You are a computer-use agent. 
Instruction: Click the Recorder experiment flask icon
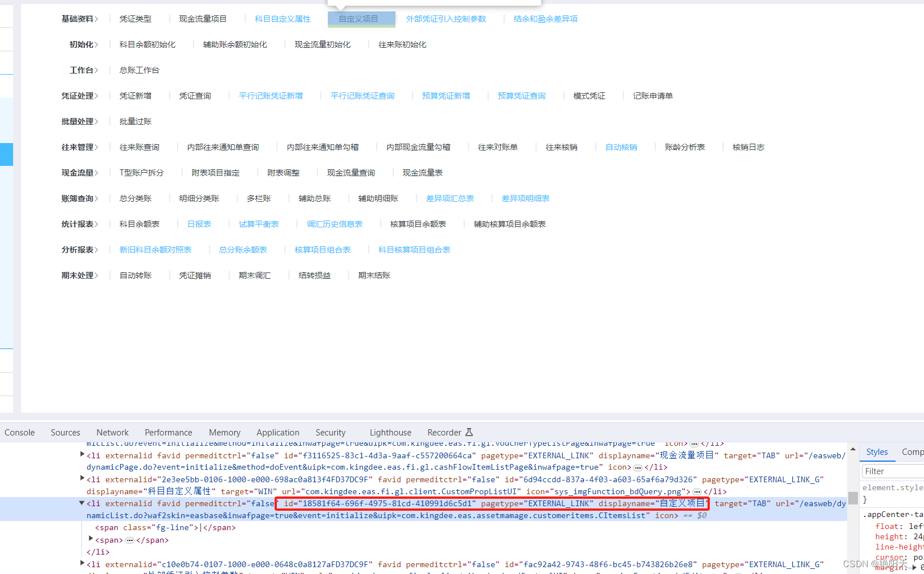(469, 432)
